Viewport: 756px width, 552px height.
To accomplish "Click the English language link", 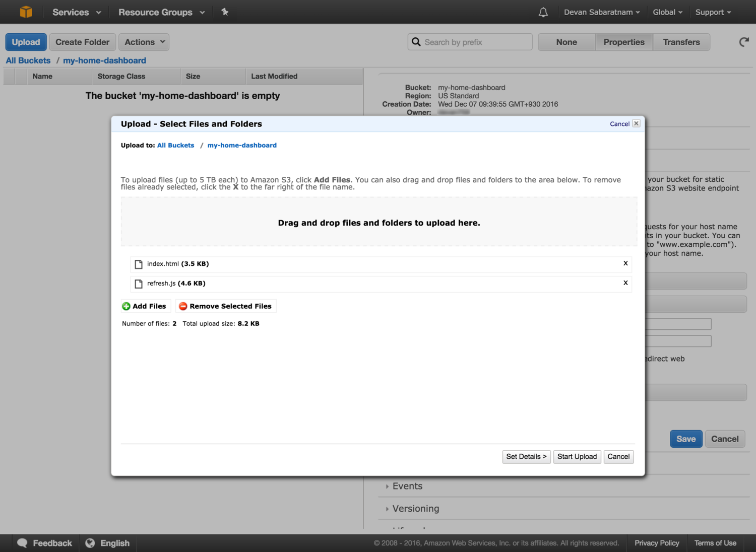I will coord(115,543).
